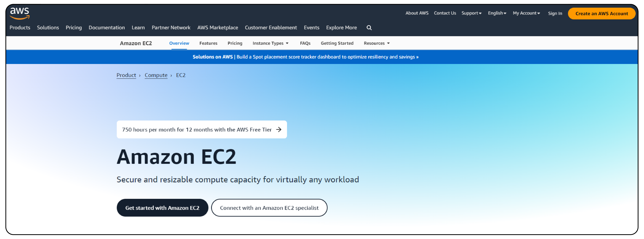Open the Learn menu

tap(138, 28)
